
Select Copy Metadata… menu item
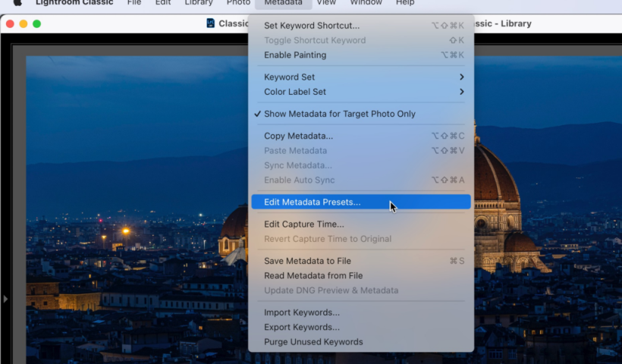pos(298,136)
